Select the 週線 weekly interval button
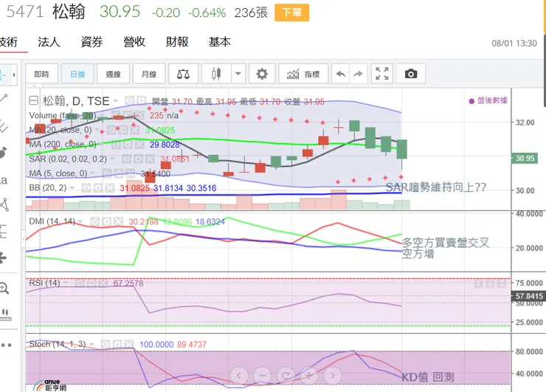Viewport: 546px width, 392px height. pyautogui.click(x=113, y=74)
